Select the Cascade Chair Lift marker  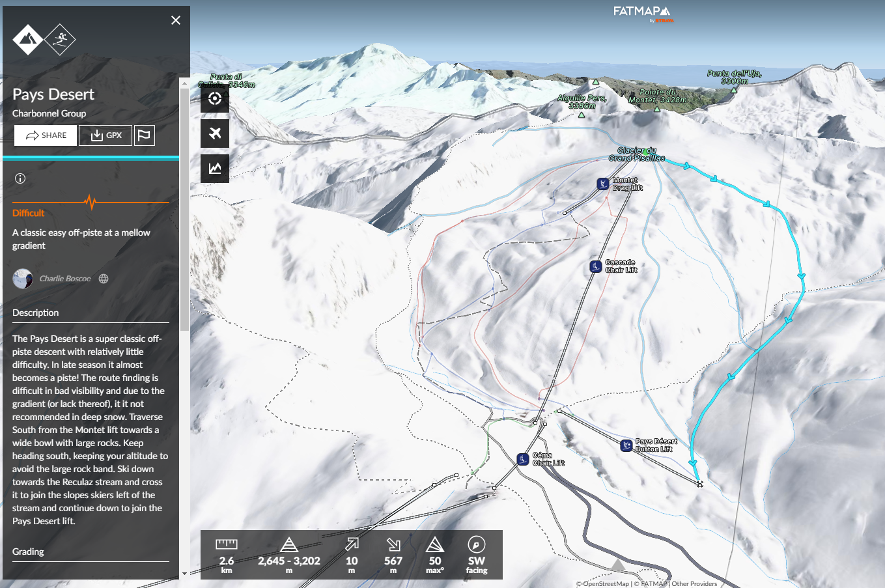595,266
